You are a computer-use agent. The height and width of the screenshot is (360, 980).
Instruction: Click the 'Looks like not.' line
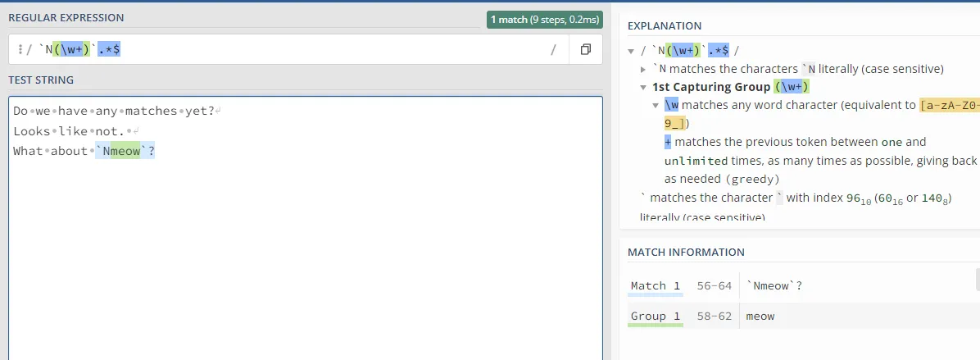pyautogui.click(x=69, y=131)
